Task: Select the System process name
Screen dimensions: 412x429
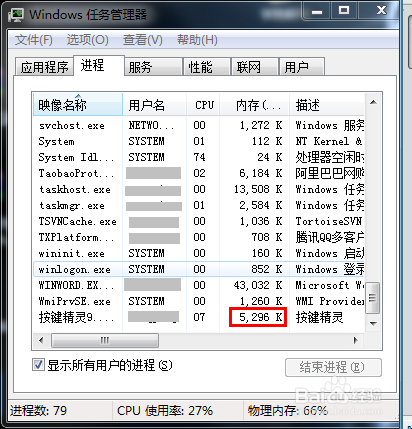Action: coord(56,141)
